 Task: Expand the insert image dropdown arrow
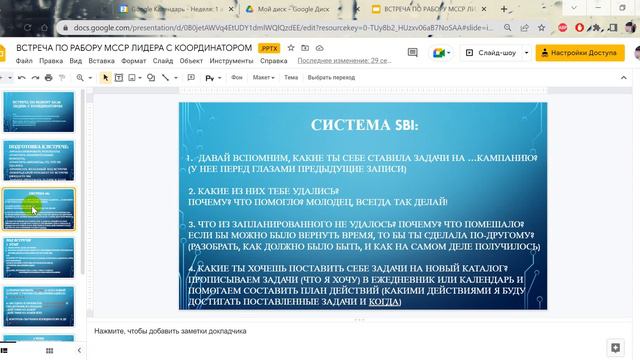140,78
